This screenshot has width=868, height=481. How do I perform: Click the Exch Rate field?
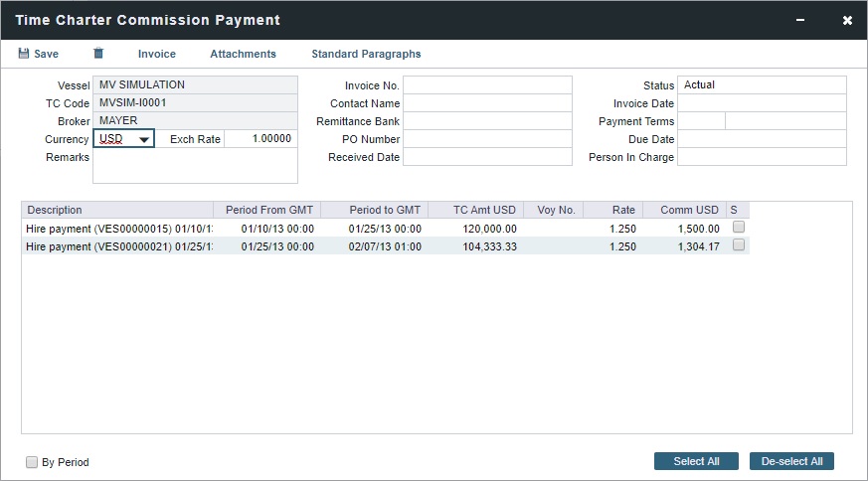pyautogui.click(x=260, y=139)
